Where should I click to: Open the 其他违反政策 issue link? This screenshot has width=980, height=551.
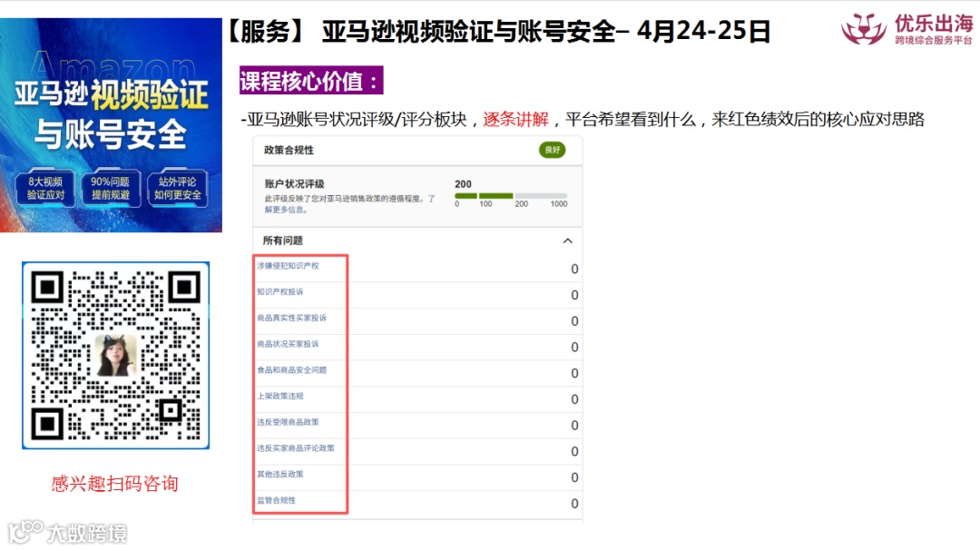280,474
